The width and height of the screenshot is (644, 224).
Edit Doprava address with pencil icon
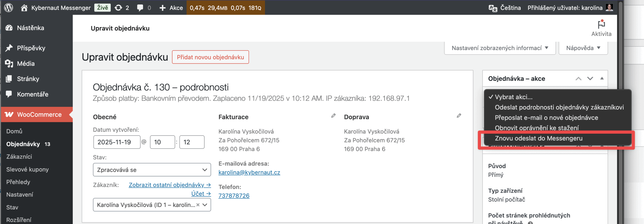pos(459,116)
